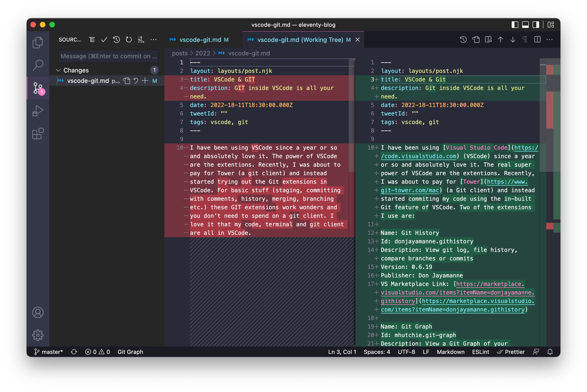Switch source control to tree view
Image resolution: width=587 pixels, height=392 pixels.
[x=92, y=40]
